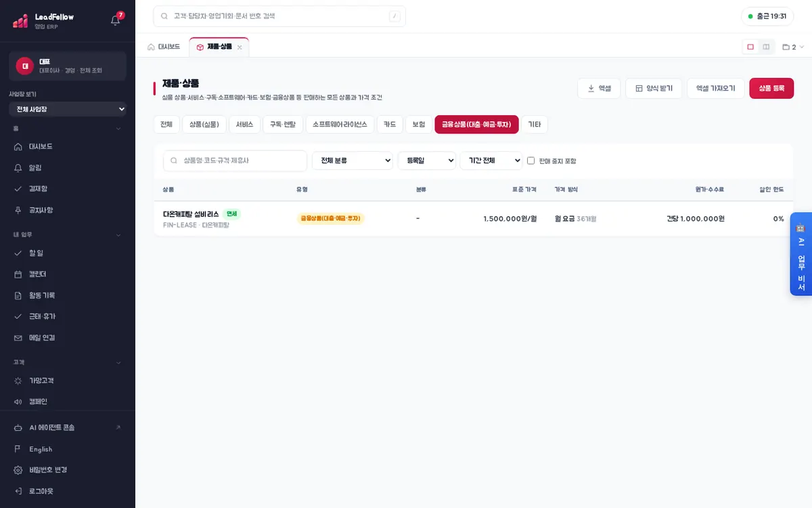
Task: Select the single-pane layout icon
Action: [750, 47]
